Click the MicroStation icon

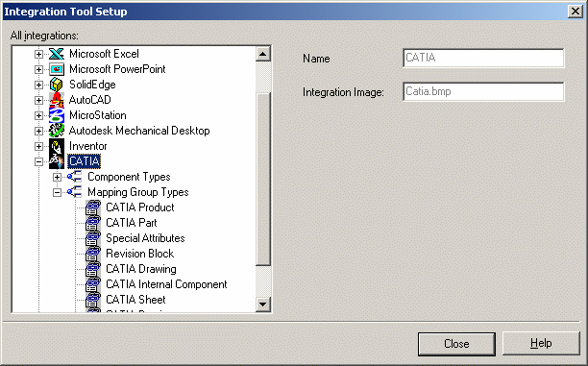pyautogui.click(x=57, y=115)
